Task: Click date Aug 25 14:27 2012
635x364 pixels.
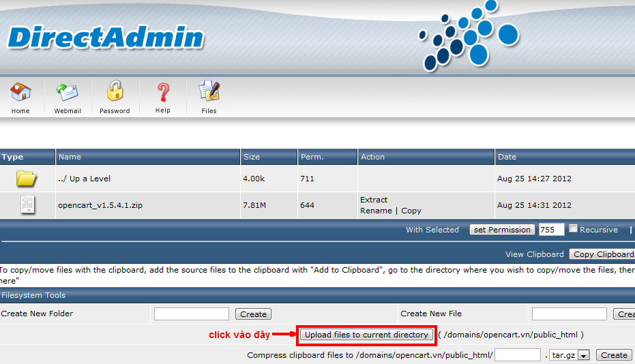Action: tap(534, 179)
